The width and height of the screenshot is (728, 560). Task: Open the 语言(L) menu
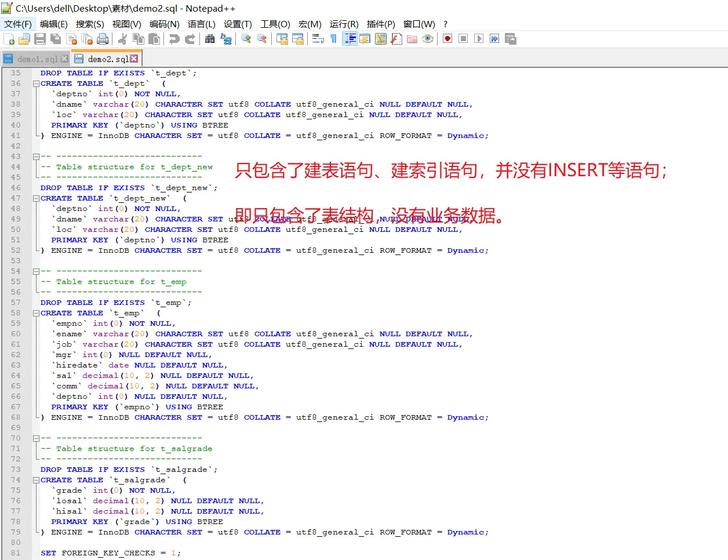[x=201, y=24]
